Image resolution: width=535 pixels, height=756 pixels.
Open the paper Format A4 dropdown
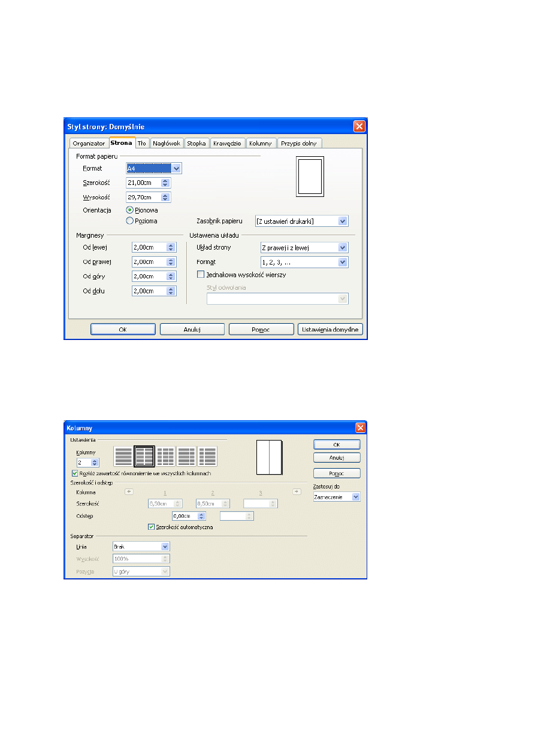tap(176, 169)
